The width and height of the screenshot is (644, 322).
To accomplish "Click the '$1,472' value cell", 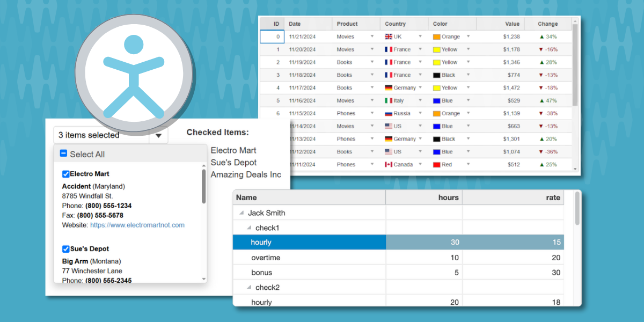I will point(500,88).
